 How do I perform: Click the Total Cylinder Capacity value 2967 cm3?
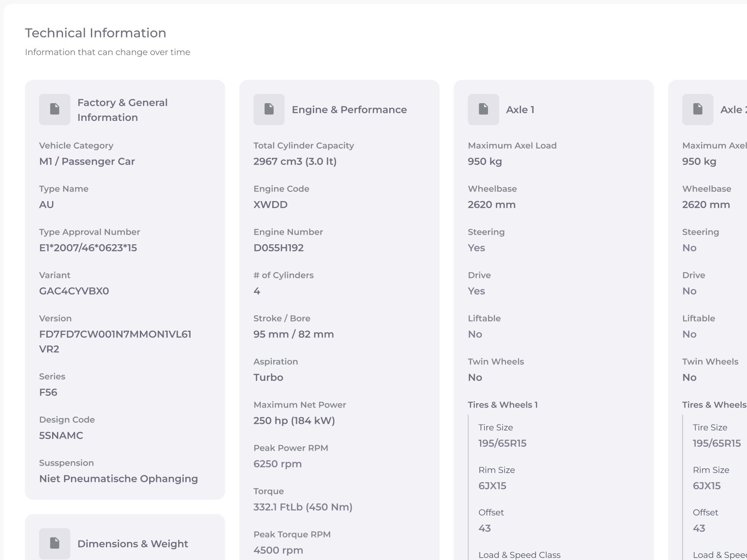295,161
